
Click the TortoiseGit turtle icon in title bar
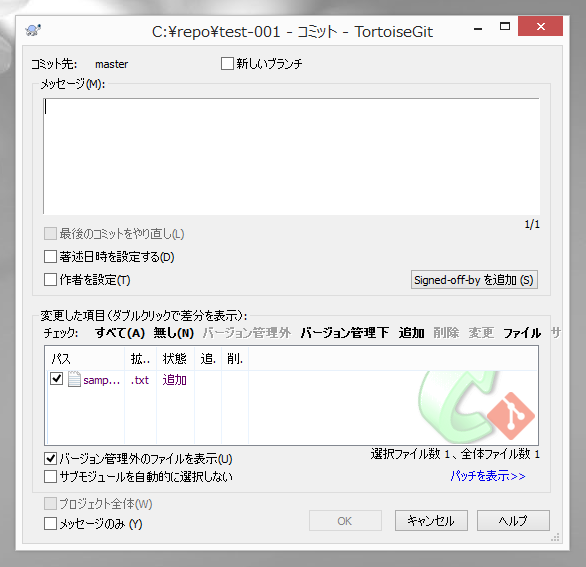(x=33, y=30)
